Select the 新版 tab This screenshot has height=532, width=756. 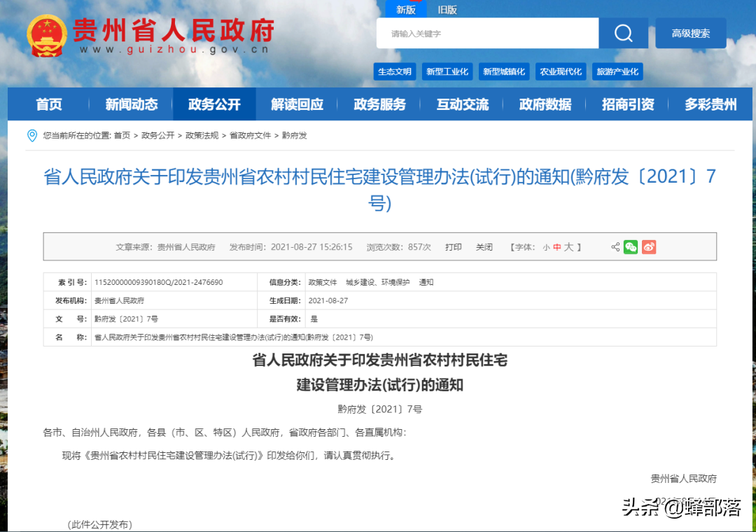tap(406, 9)
